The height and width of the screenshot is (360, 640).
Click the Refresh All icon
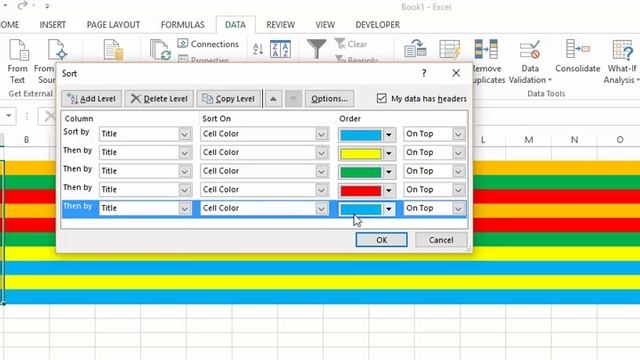(160, 50)
